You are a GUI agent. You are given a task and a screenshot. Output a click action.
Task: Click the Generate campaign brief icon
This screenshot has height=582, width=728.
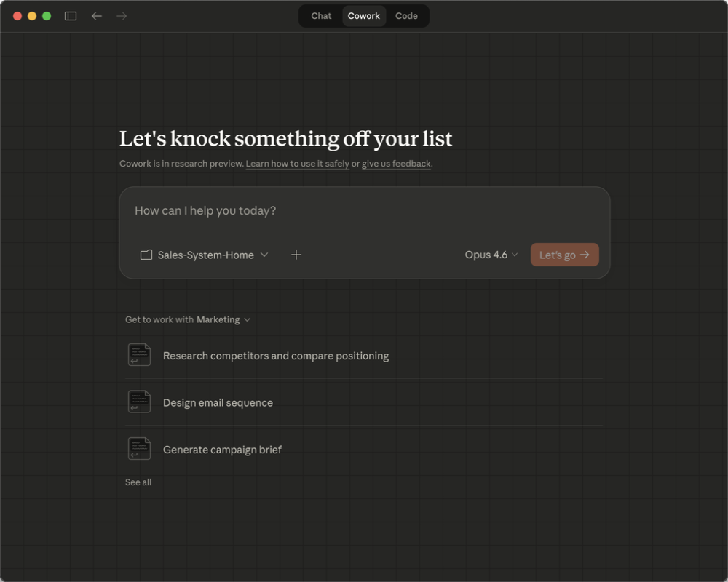coord(139,449)
